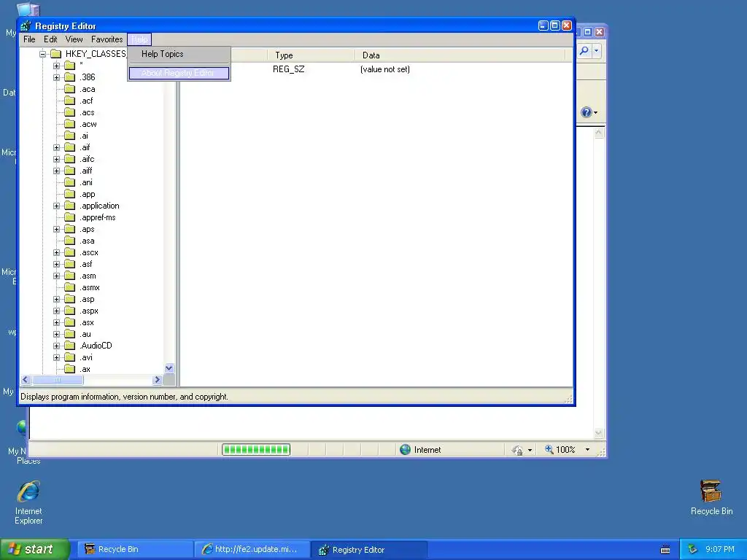Open the View menu

click(74, 39)
